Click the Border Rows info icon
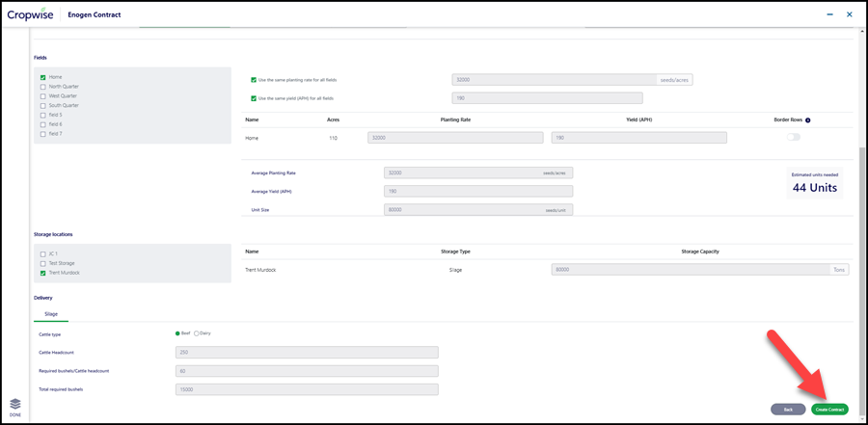868x425 pixels. (807, 120)
